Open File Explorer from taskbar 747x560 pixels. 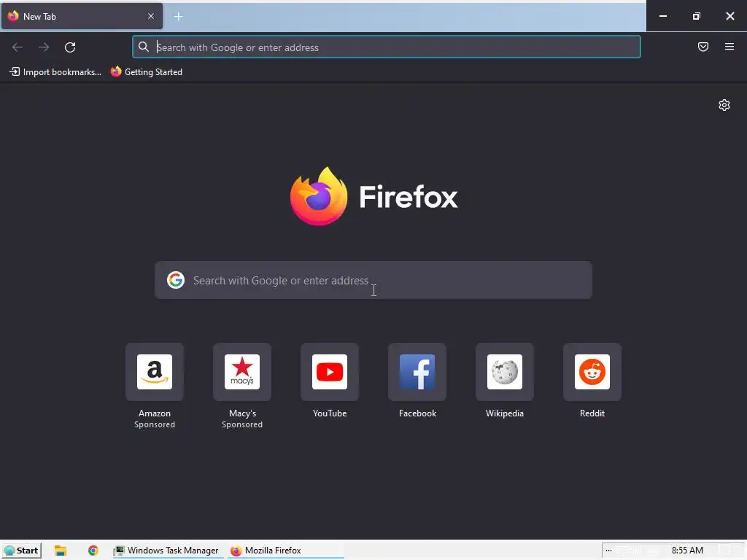tap(60, 551)
